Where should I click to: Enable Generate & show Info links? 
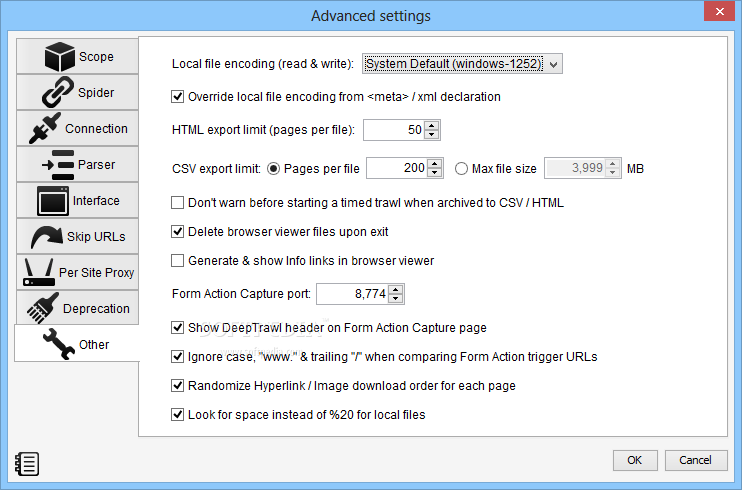(x=177, y=260)
